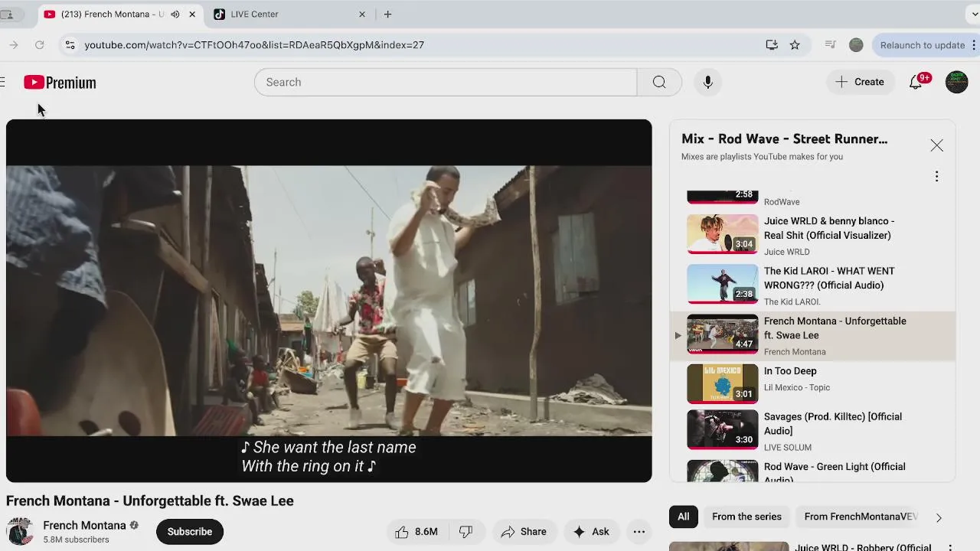Open the Chrome three-dot menu
The height and width of the screenshot is (551, 980).
click(974, 45)
